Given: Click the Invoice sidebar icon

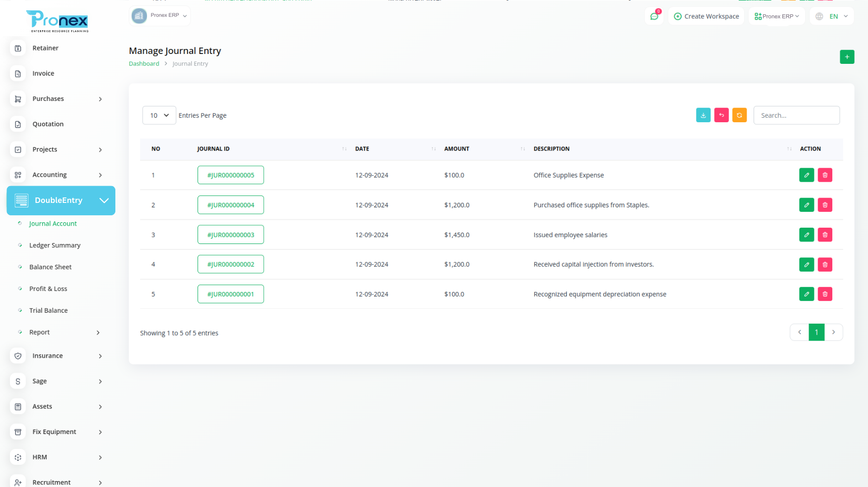Looking at the screenshot, I should coord(18,73).
